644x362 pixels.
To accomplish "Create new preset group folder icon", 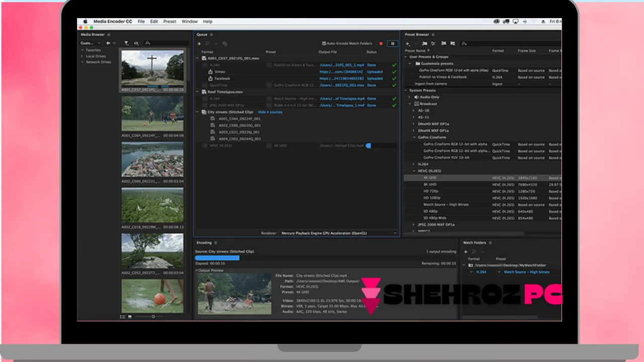I will (425, 44).
